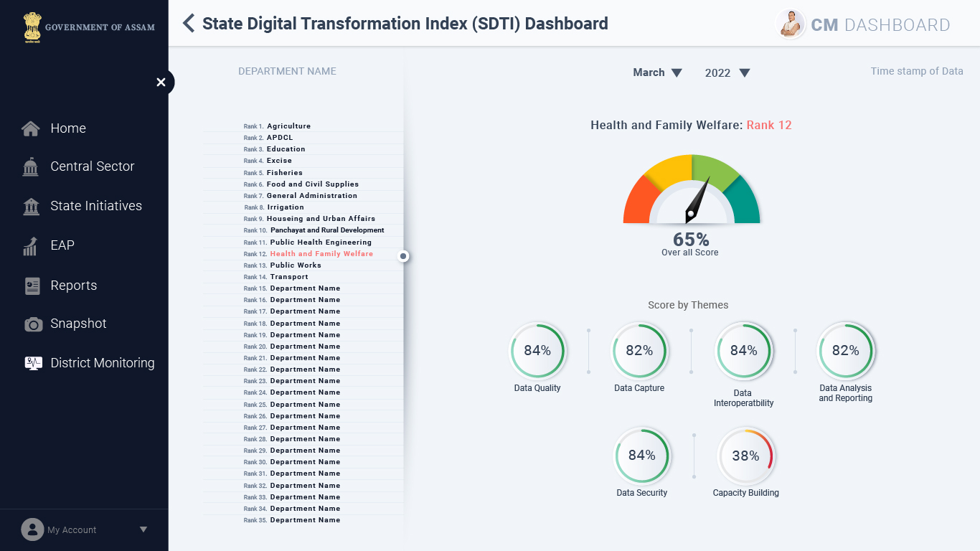980x551 pixels.
Task: Click the Data Quality 84% score circle
Action: coord(537,351)
